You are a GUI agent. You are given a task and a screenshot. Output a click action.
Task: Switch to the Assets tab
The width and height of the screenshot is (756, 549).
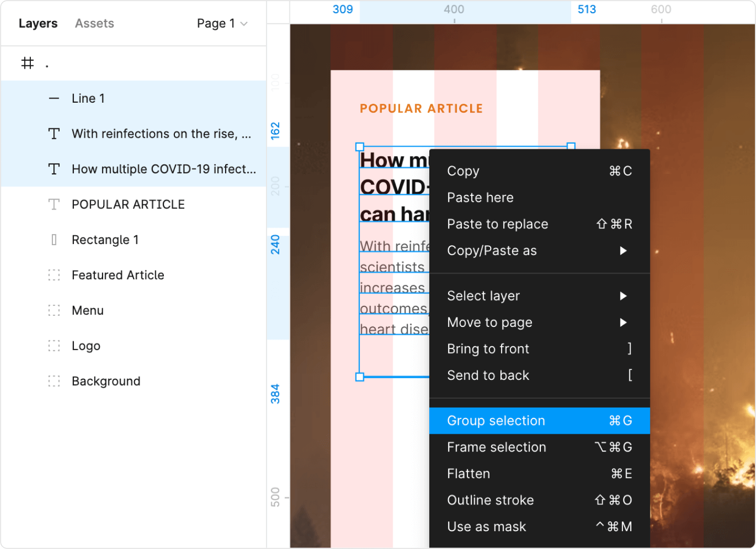pyautogui.click(x=94, y=24)
